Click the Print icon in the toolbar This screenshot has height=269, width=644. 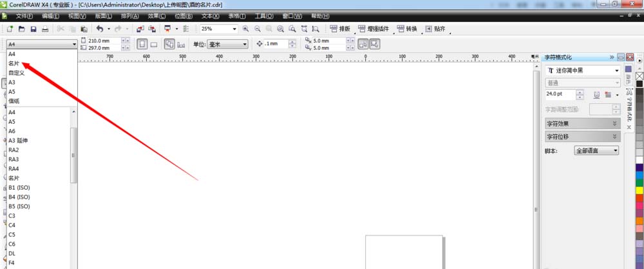tap(44, 29)
